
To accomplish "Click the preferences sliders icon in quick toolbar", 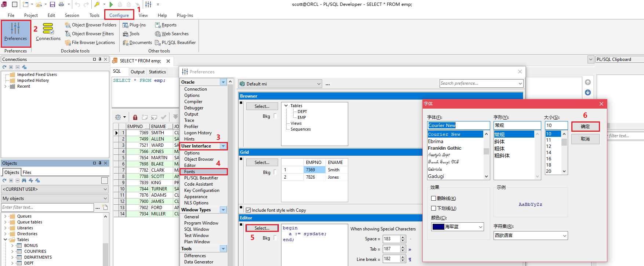I will click(x=148, y=4).
